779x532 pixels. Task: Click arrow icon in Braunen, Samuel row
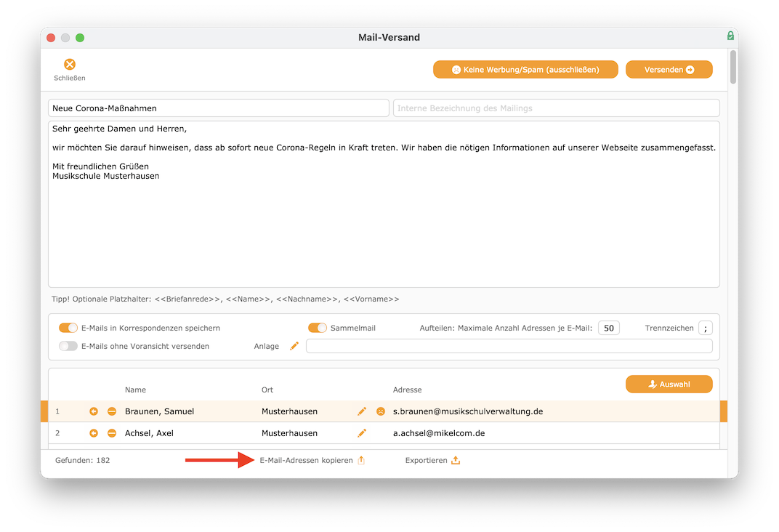94,411
